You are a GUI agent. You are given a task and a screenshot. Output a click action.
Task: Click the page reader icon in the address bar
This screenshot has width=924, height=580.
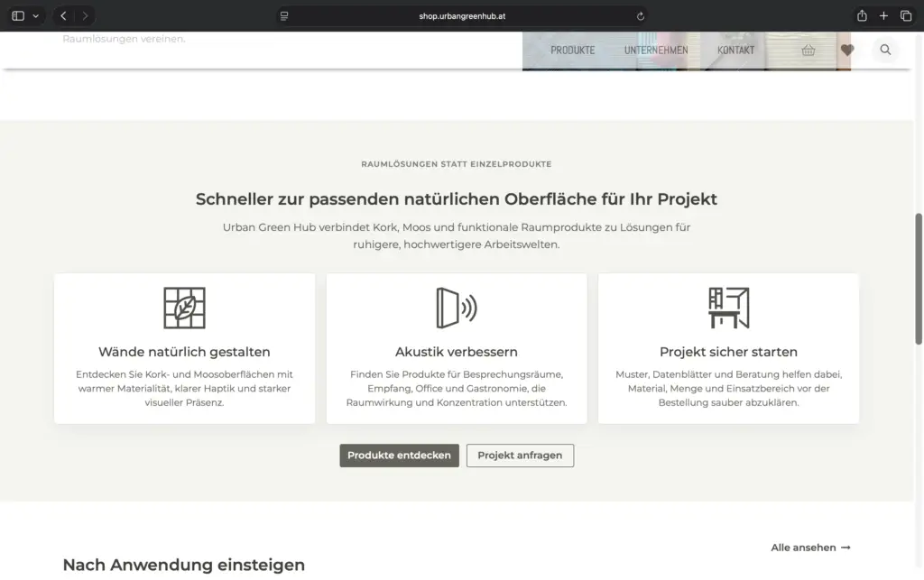(284, 16)
